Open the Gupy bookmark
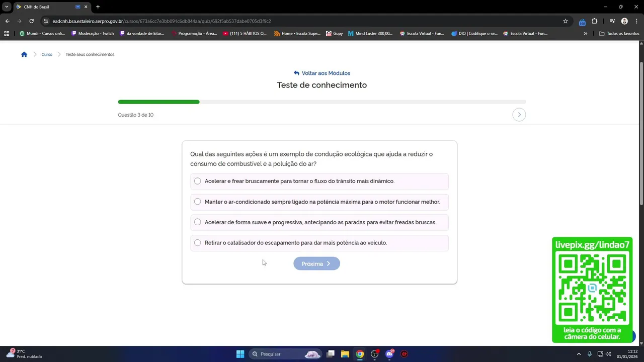 point(335,33)
